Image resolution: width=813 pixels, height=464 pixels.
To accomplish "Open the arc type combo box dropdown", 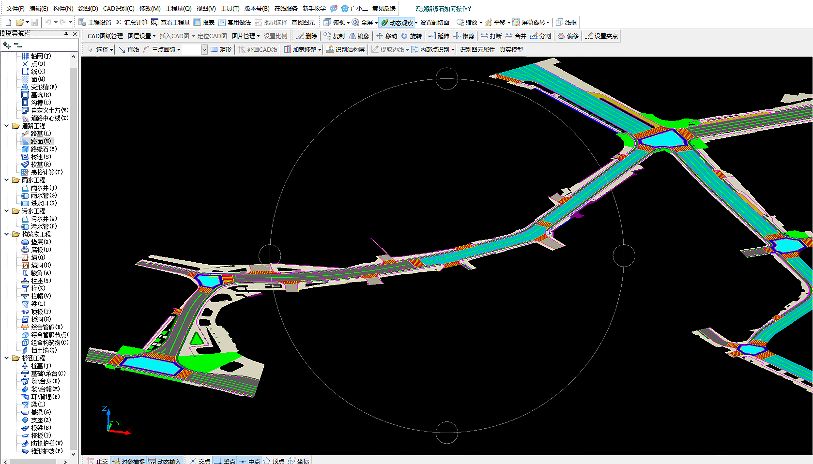I will 204,48.
